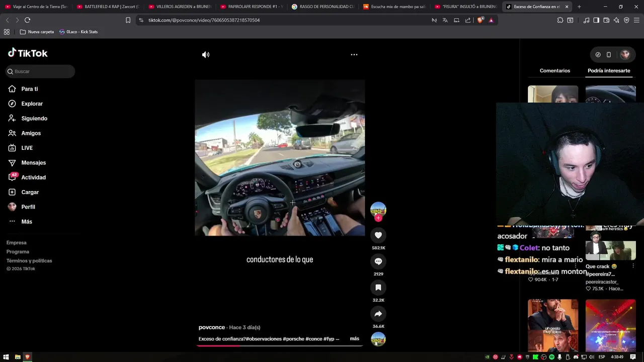Follow povconce with the red plus badge
This screenshot has height=362, width=644.
(378, 218)
